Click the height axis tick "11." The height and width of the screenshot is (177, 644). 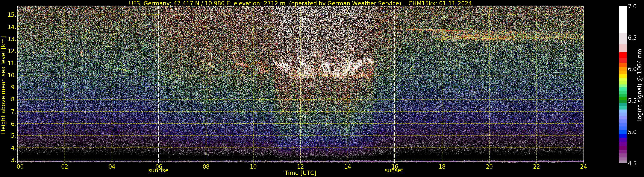[12, 63]
